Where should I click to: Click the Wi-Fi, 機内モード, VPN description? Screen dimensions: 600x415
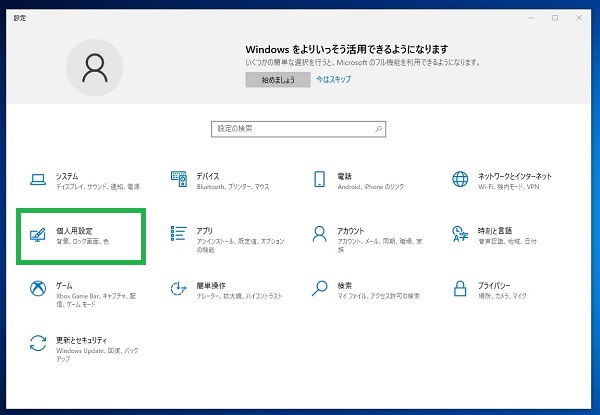[509, 187]
